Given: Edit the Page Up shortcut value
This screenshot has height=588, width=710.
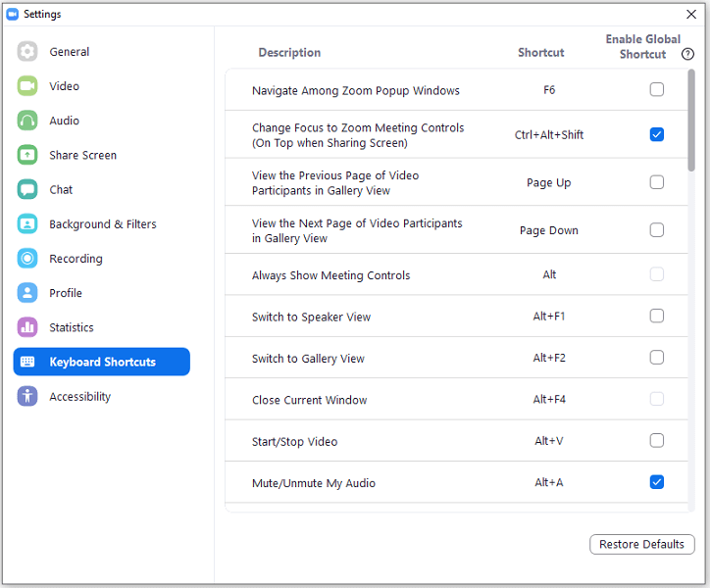Looking at the screenshot, I should [x=549, y=183].
